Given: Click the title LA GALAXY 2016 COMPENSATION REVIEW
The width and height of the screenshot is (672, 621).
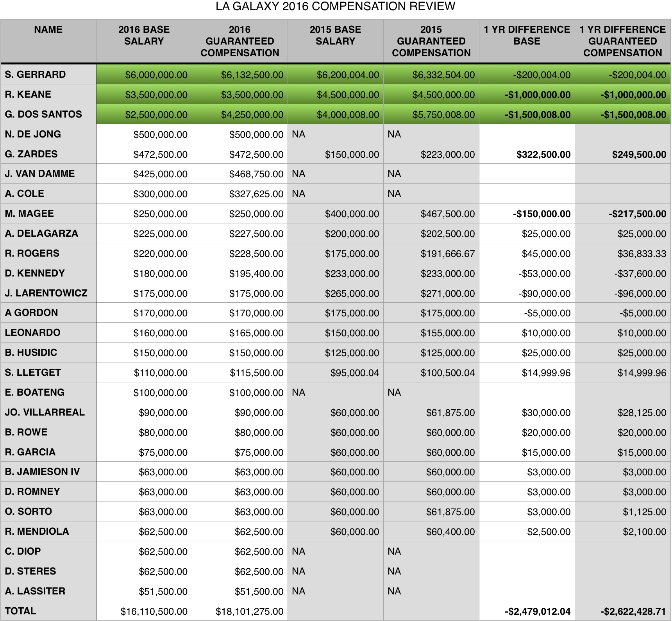Looking at the screenshot, I should (336, 6).
